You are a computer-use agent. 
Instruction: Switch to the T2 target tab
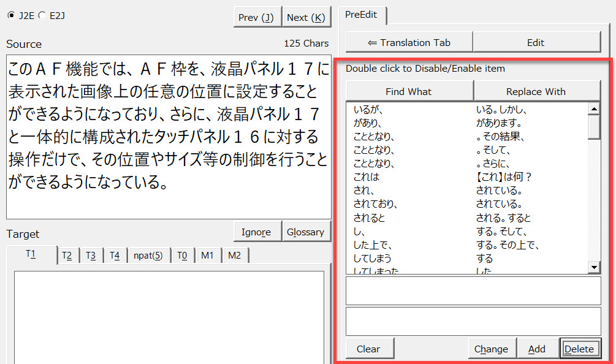(67, 256)
